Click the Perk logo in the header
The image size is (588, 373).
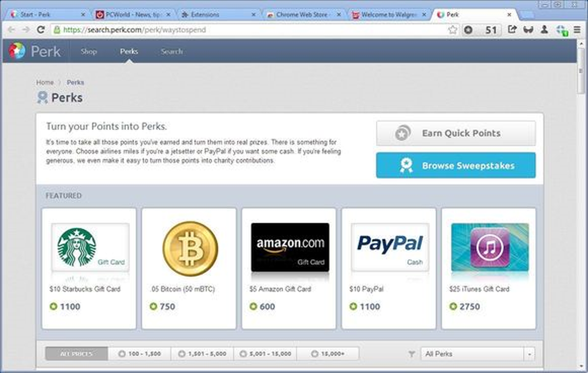pyautogui.click(x=34, y=51)
